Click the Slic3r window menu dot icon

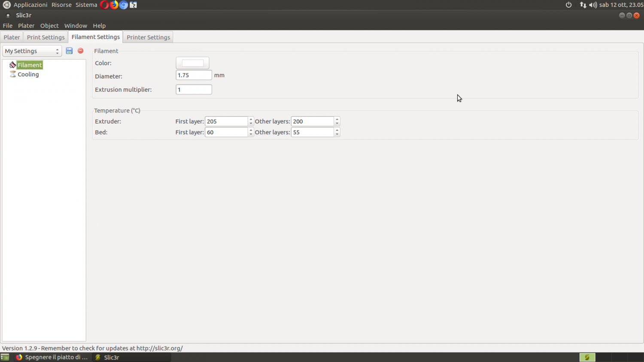coord(8,15)
